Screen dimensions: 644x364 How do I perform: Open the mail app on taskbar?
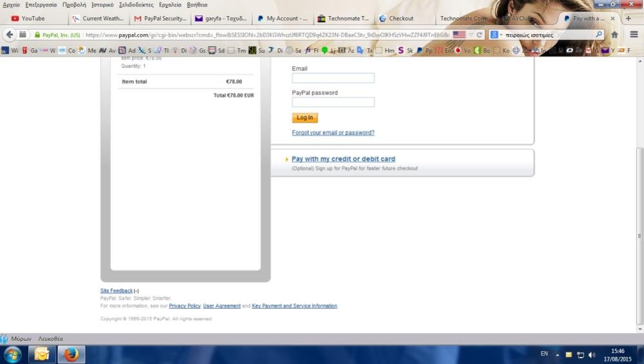click(x=42, y=354)
